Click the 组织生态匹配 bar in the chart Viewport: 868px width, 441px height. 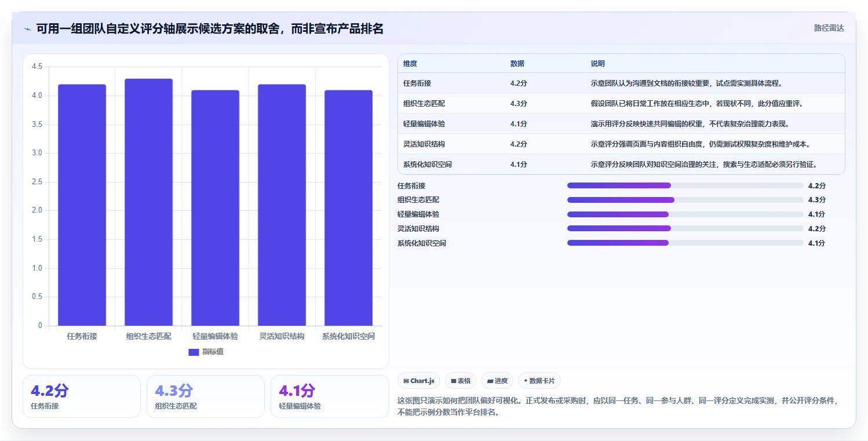tap(148, 202)
